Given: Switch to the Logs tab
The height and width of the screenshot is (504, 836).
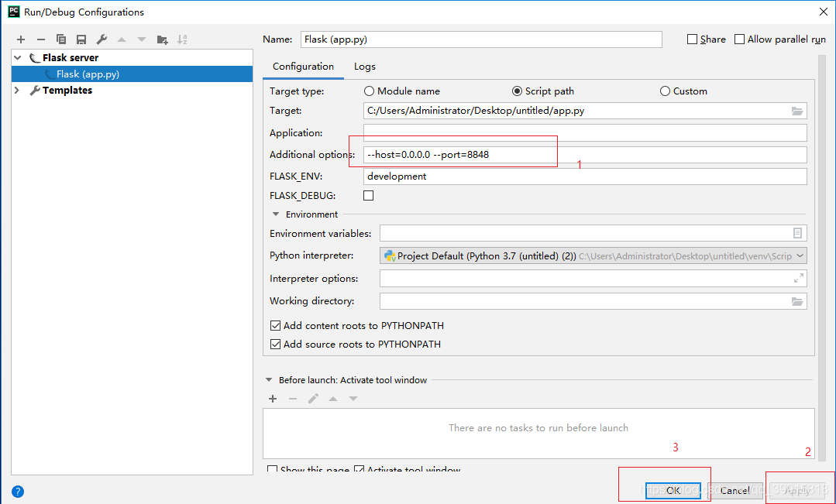Looking at the screenshot, I should tap(365, 67).
